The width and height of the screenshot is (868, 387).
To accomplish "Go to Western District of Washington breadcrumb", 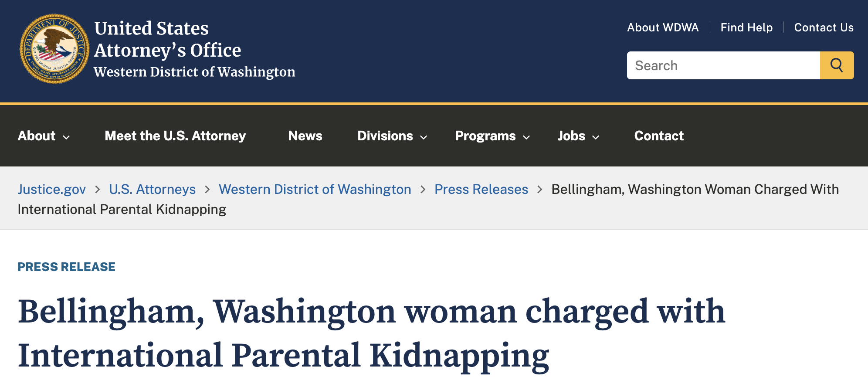I will pyautogui.click(x=315, y=189).
